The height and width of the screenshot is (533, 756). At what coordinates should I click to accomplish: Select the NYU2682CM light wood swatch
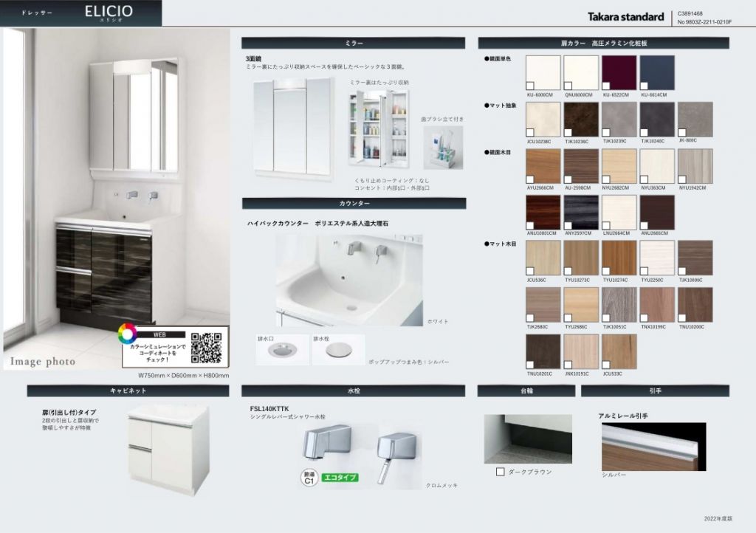(x=619, y=166)
